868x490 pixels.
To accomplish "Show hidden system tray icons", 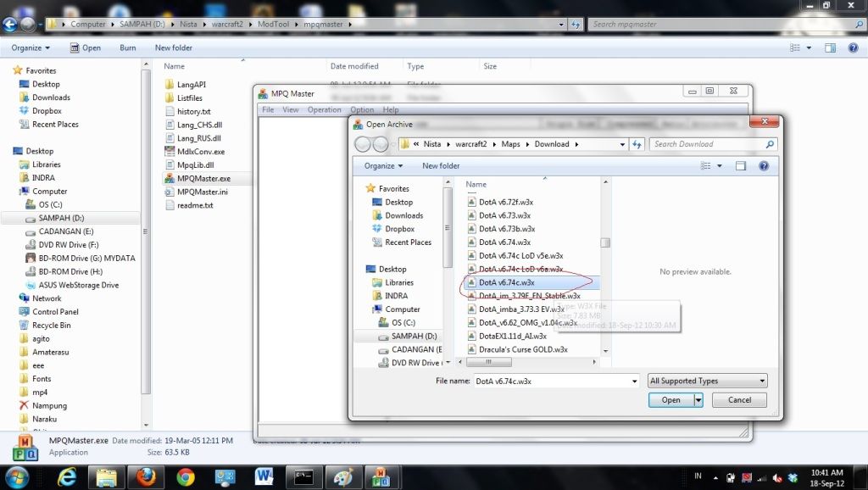I will click(x=715, y=477).
